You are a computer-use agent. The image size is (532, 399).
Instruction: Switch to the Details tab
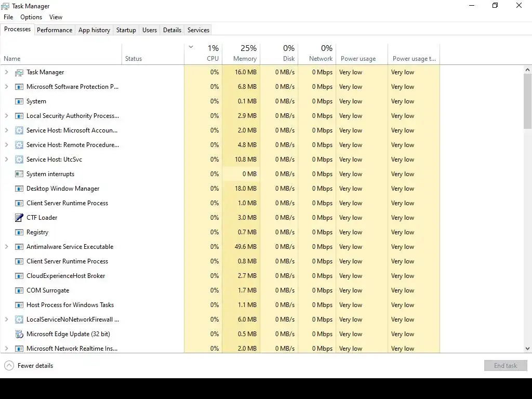(x=172, y=30)
